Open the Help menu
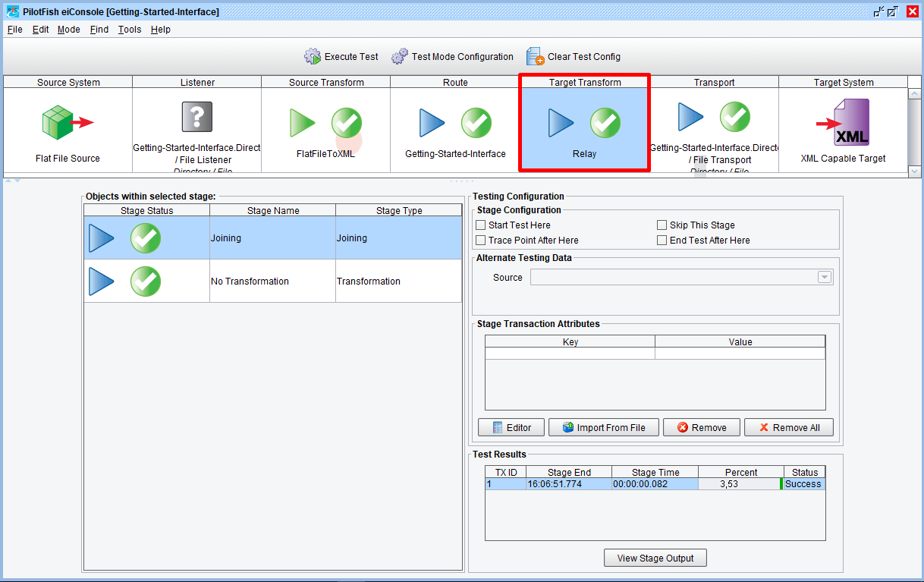924x582 pixels. [x=161, y=30]
